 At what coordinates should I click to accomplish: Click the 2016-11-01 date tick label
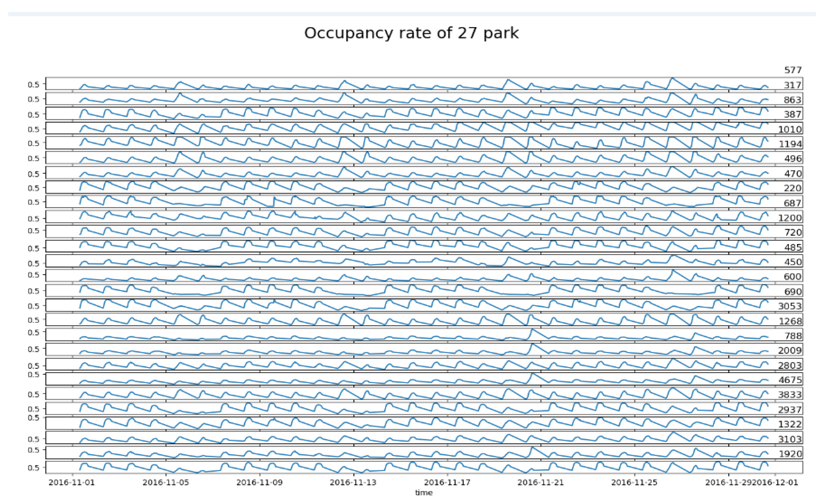point(71,483)
